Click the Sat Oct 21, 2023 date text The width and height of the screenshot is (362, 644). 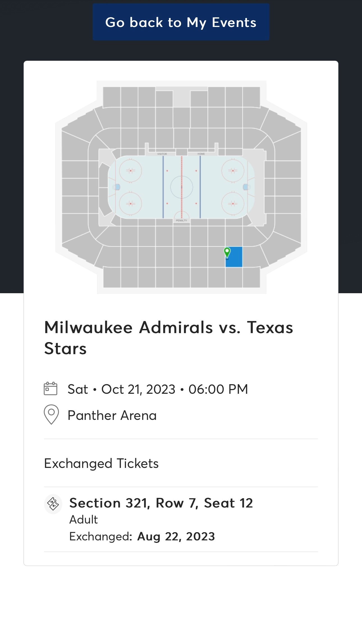(158, 389)
